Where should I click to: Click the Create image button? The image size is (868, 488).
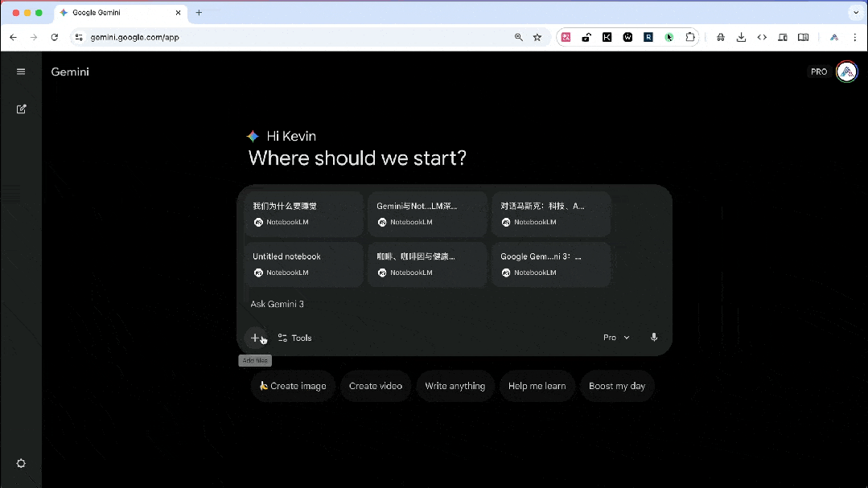[x=293, y=386]
